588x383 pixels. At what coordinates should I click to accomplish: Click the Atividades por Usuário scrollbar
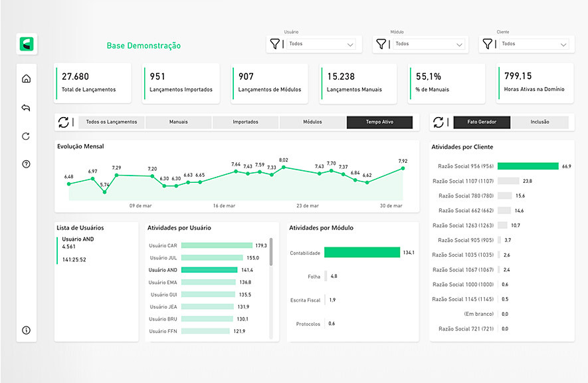pos(270,253)
